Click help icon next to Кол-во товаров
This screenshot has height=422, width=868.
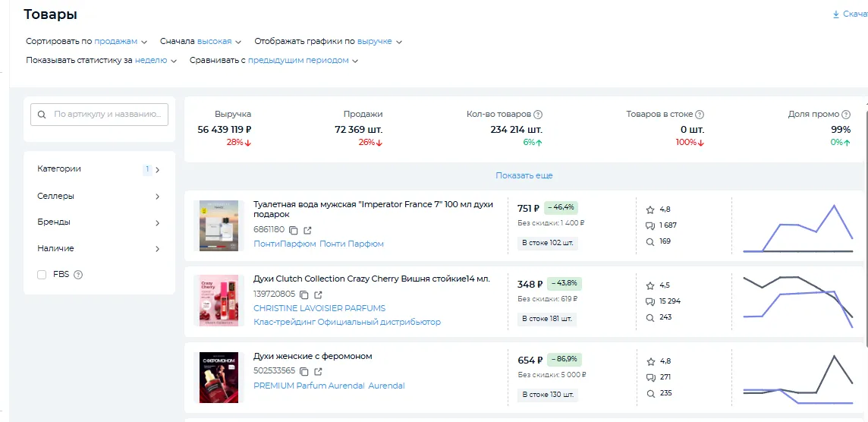(538, 115)
